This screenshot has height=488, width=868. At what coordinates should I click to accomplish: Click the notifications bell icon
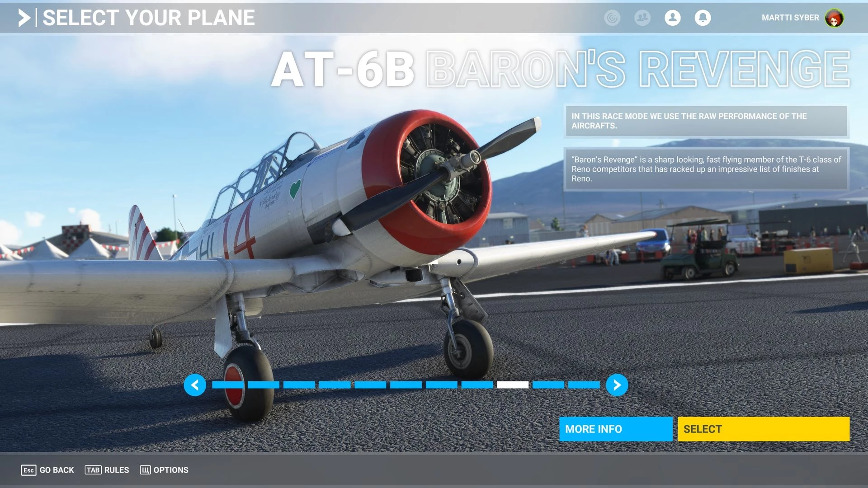pyautogui.click(x=703, y=18)
